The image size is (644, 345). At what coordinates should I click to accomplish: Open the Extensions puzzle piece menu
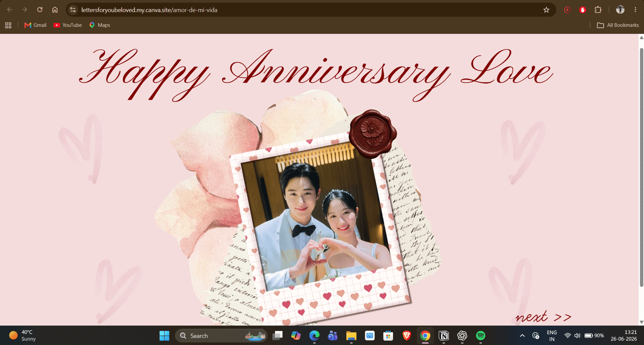pyautogui.click(x=598, y=10)
